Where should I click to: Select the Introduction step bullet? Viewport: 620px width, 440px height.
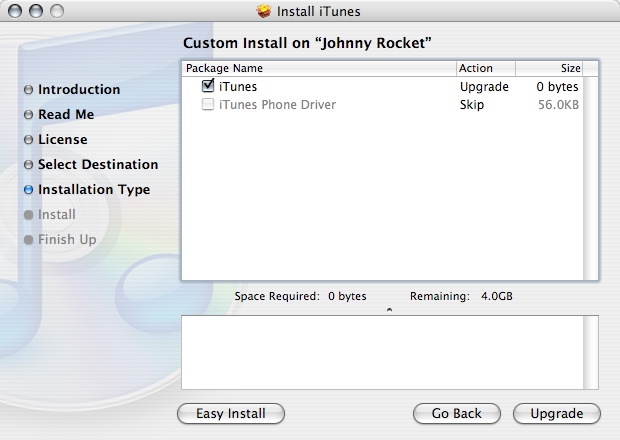[x=28, y=89]
